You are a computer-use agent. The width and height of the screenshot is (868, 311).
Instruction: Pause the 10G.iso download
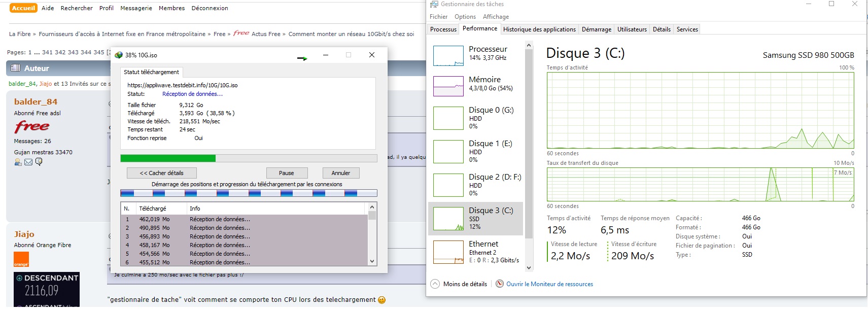click(x=286, y=173)
